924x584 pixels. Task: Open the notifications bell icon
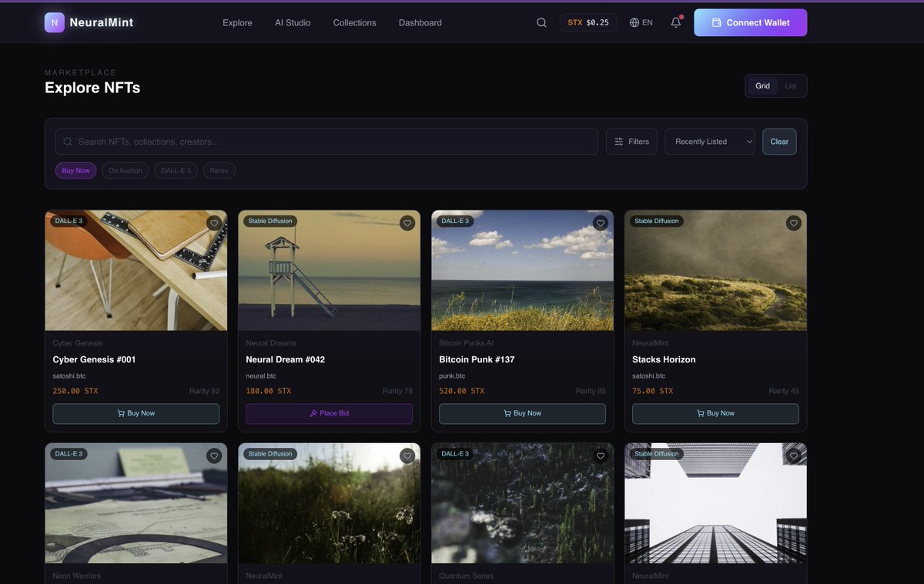pos(676,22)
